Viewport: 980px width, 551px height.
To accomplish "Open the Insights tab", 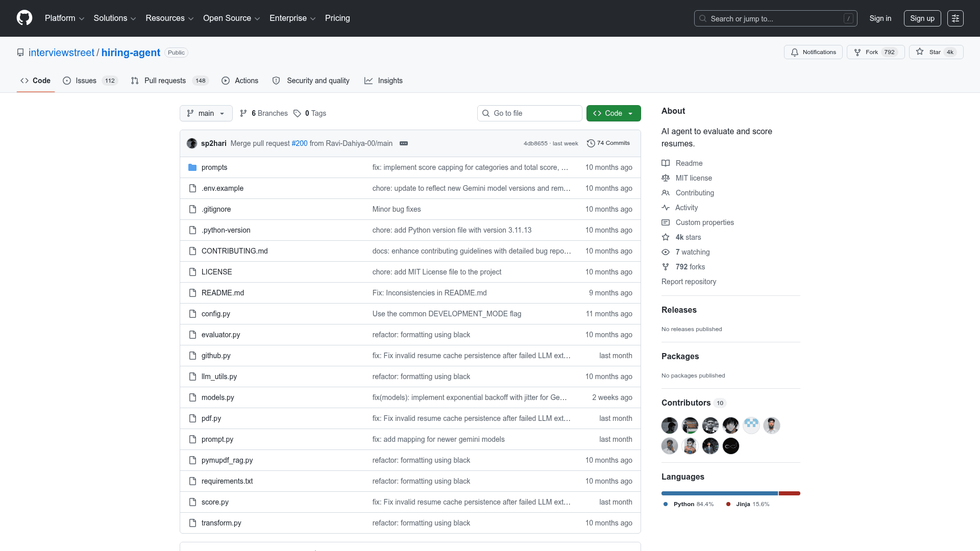I will tap(383, 81).
